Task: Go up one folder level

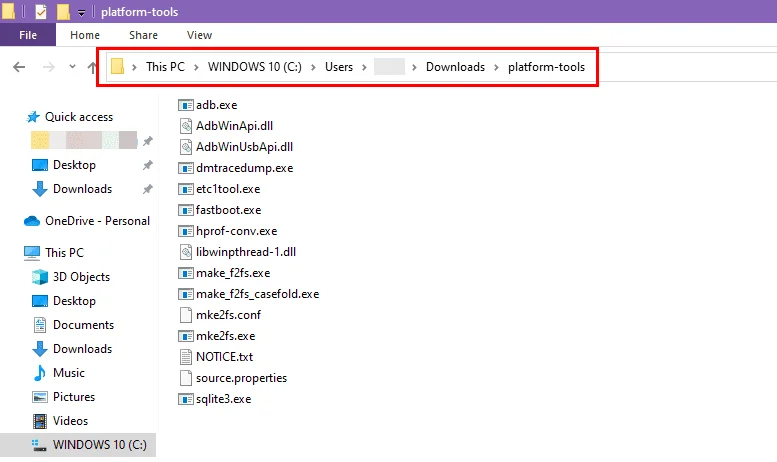Action: [x=92, y=66]
